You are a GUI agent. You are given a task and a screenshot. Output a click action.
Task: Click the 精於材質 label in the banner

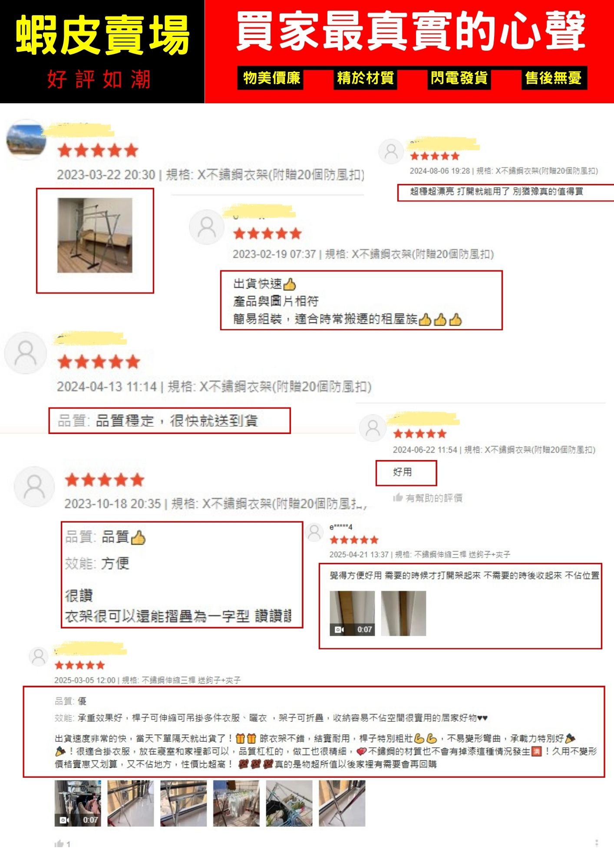click(365, 78)
